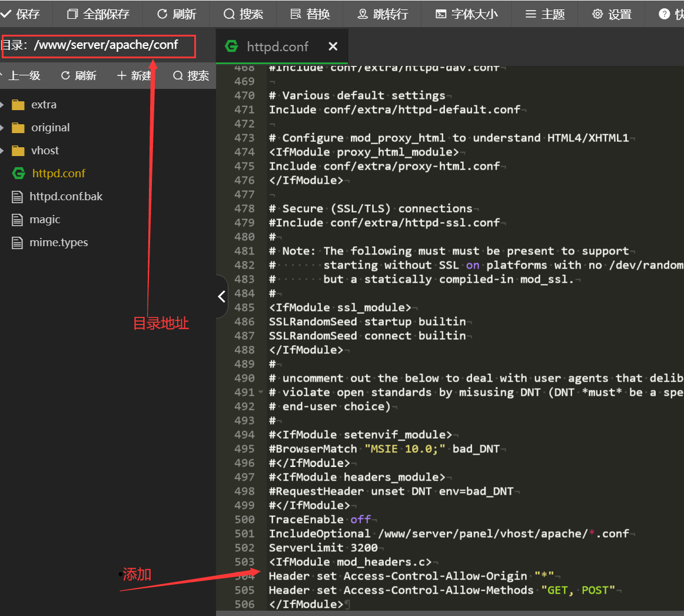
Task: Click Save All (全部保存) in toolbar
Action: coord(98,14)
